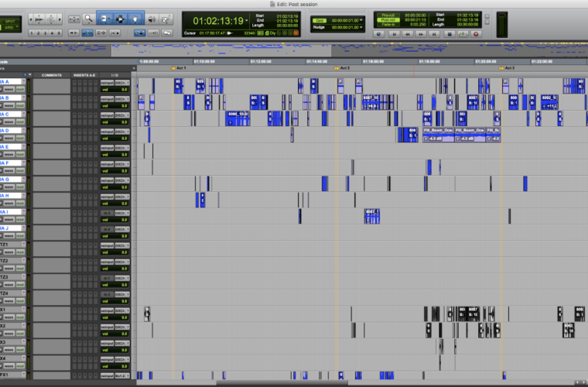Screen dimensions: 588x387
Task: Click the Fast Forward transport button
Action: pyautogui.click(x=421, y=34)
